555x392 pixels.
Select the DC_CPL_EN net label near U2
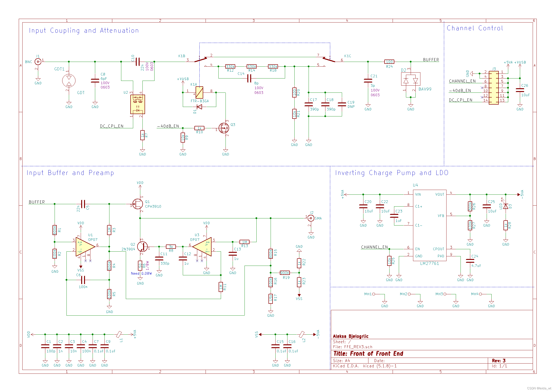112,126
